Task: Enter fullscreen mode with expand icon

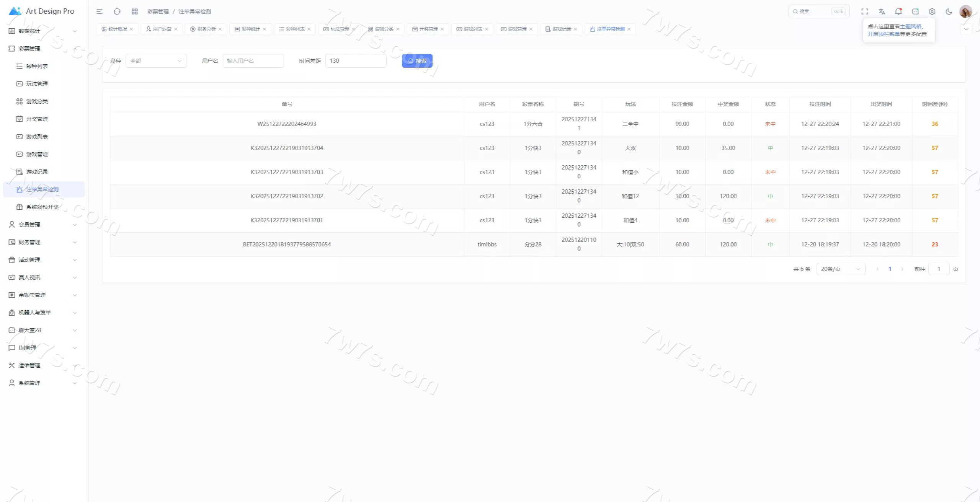Action: [865, 11]
